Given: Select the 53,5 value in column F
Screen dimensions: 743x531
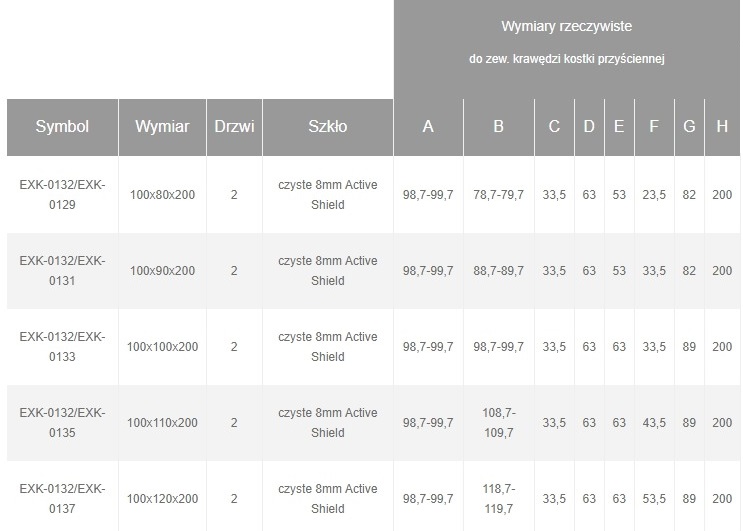Looking at the screenshot, I should [654, 499].
